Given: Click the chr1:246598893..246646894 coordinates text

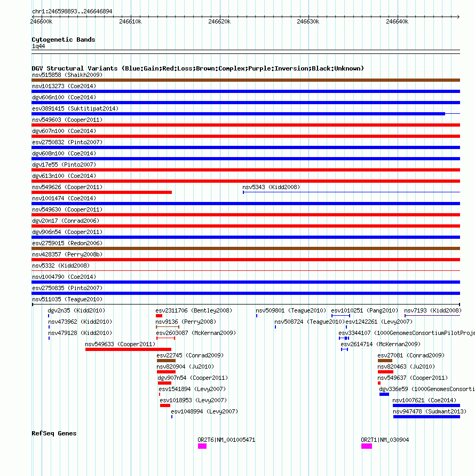Looking at the screenshot, I should (72, 12).
